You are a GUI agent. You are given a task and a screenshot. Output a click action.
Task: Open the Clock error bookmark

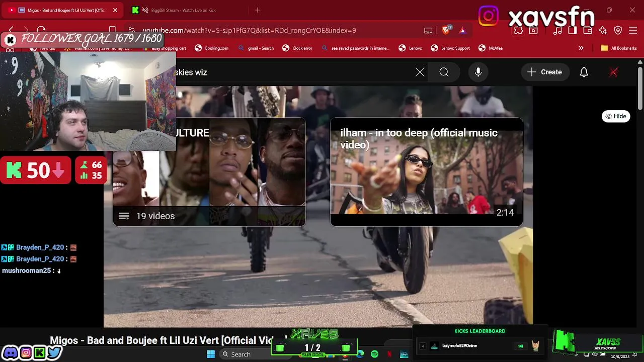(297, 48)
